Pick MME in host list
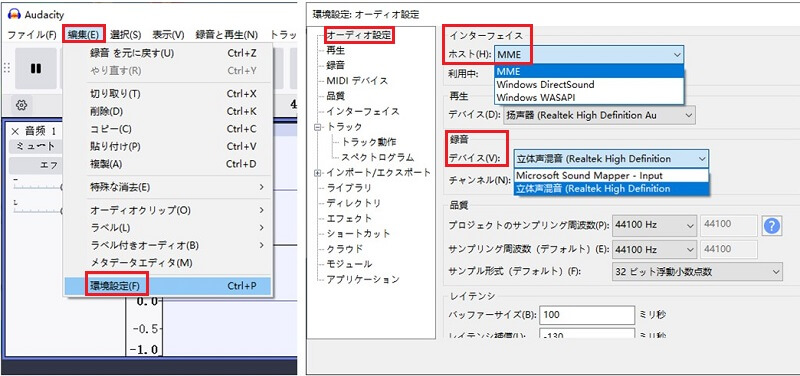800x376 pixels. pos(589,71)
